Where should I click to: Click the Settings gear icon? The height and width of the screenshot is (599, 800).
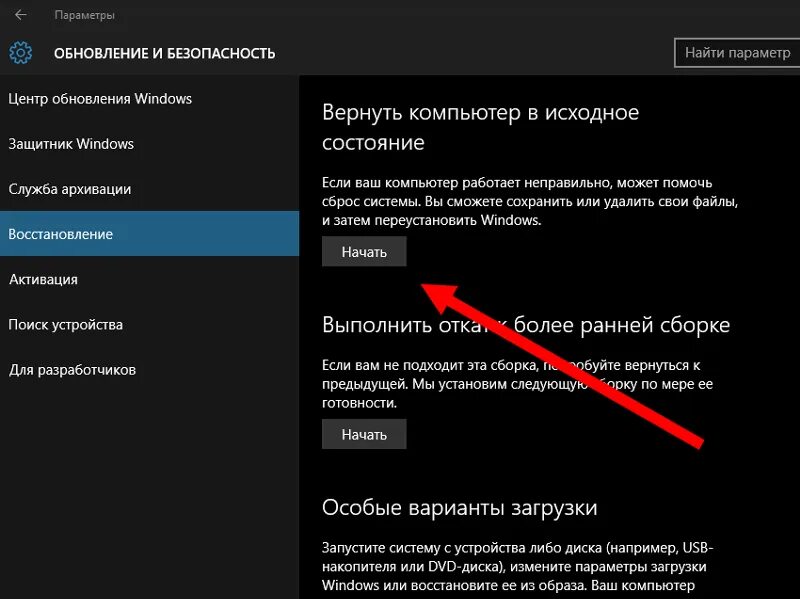[x=22, y=53]
